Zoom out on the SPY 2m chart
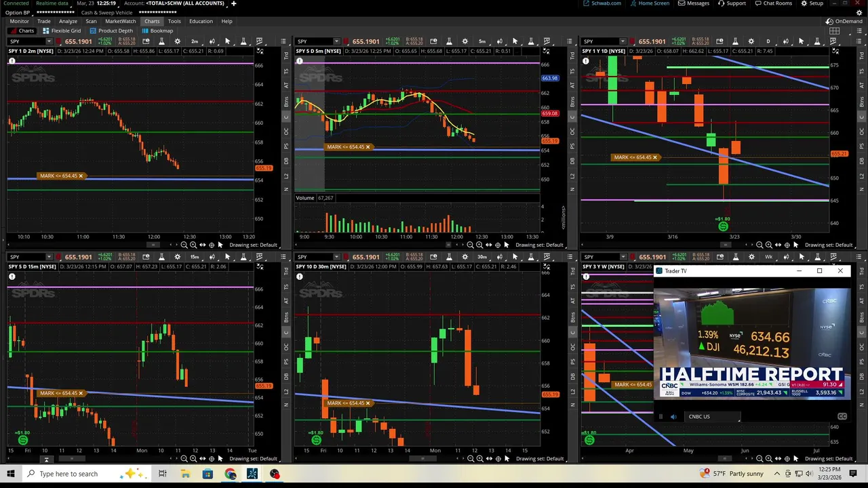This screenshot has height=488, width=868. click(x=184, y=245)
